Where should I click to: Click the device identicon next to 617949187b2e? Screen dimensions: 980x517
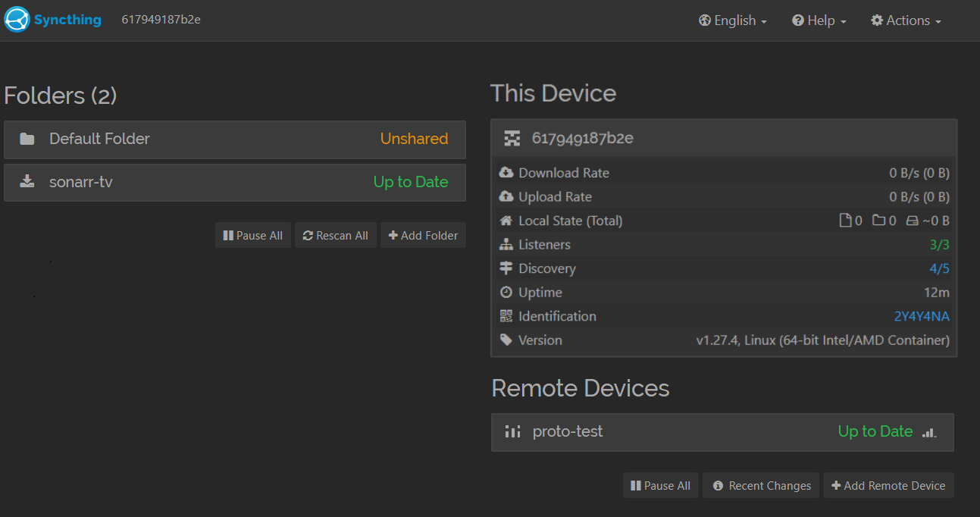[513, 138]
